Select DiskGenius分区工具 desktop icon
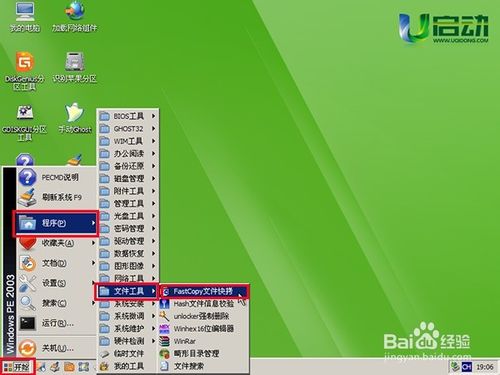 [x=24, y=71]
